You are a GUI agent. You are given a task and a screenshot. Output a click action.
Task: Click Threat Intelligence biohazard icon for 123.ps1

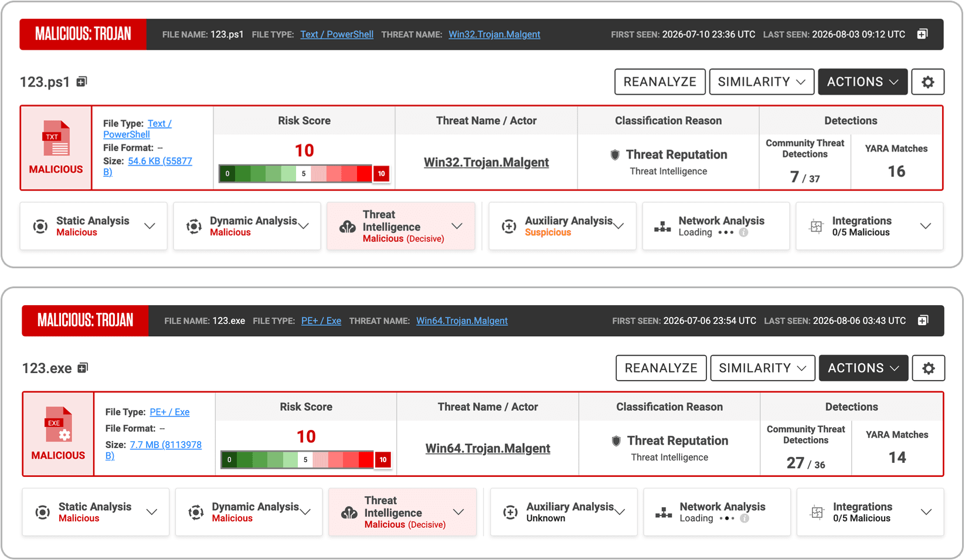tap(348, 227)
